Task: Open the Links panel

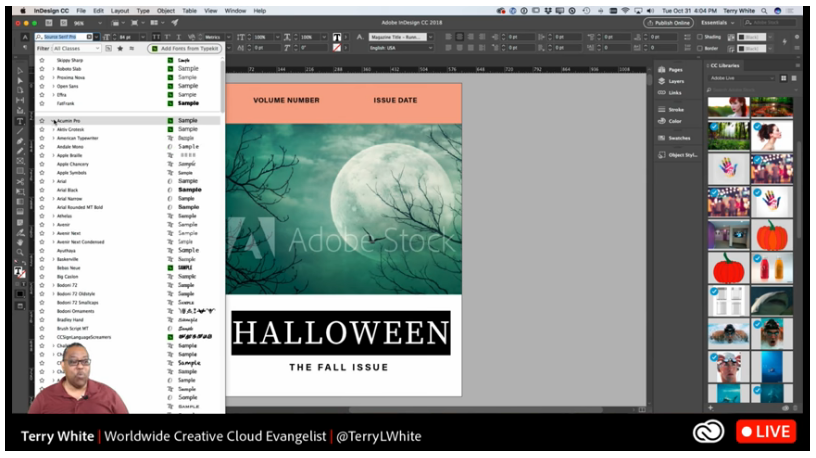Action: (674, 92)
